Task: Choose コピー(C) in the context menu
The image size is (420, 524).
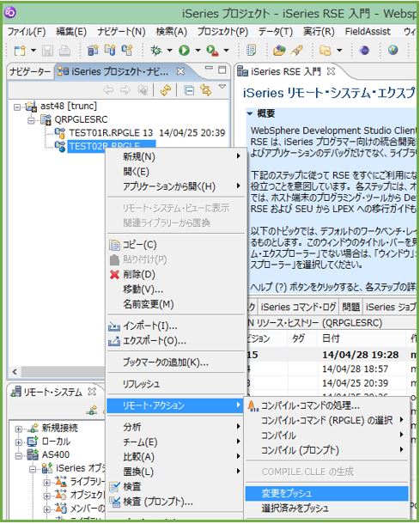Action: click(175, 245)
